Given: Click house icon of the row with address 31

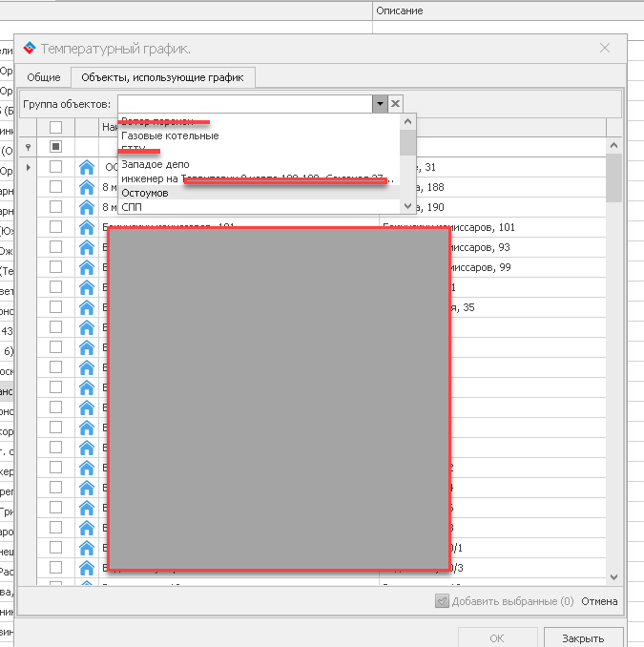Looking at the screenshot, I should [x=88, y=168].
